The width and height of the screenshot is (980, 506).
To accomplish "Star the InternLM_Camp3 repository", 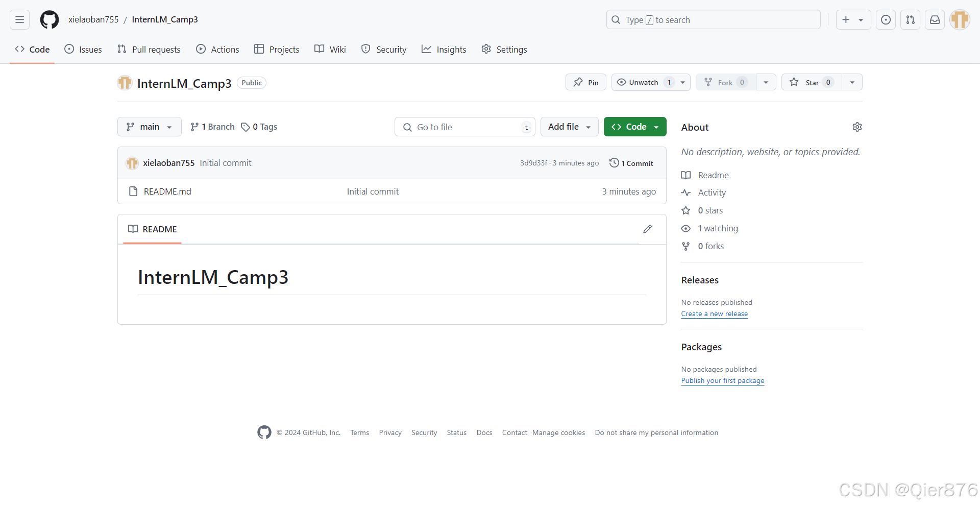I will (x=812, y=82).
